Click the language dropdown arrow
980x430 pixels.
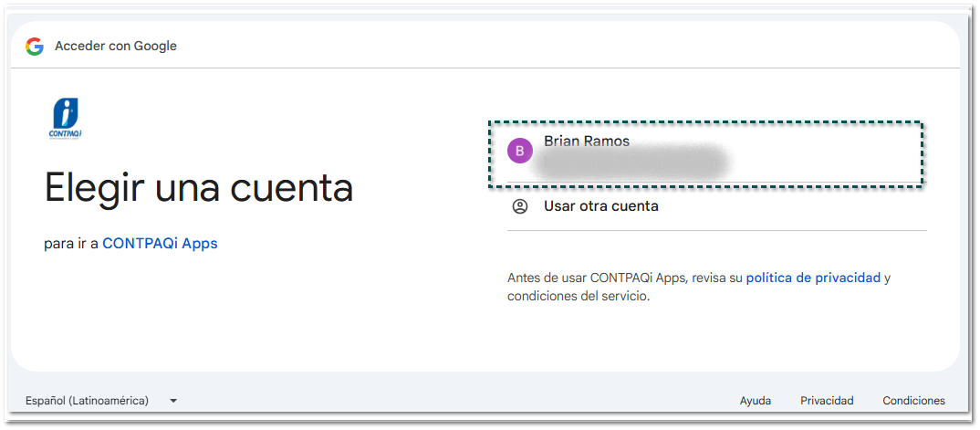point(173,402)
